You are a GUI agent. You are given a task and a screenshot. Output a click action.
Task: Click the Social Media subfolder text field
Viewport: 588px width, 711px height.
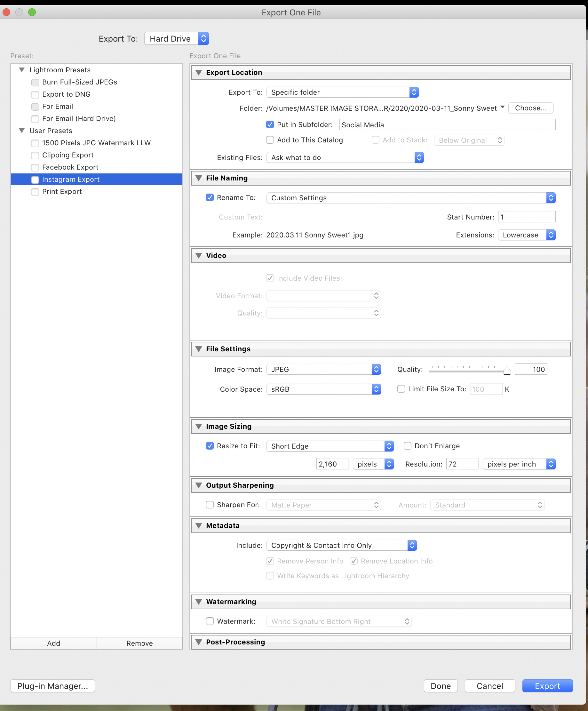[447, 125]
